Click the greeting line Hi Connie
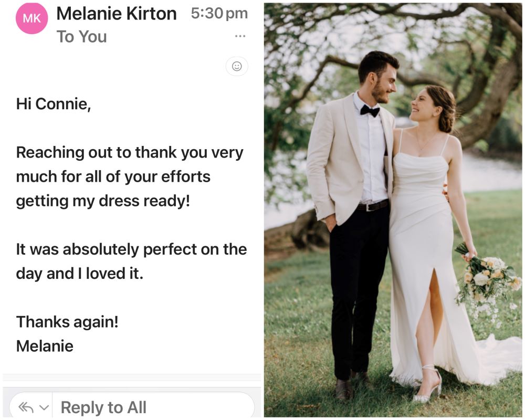Viewport: 525px width, 420px height. point(52,103)
